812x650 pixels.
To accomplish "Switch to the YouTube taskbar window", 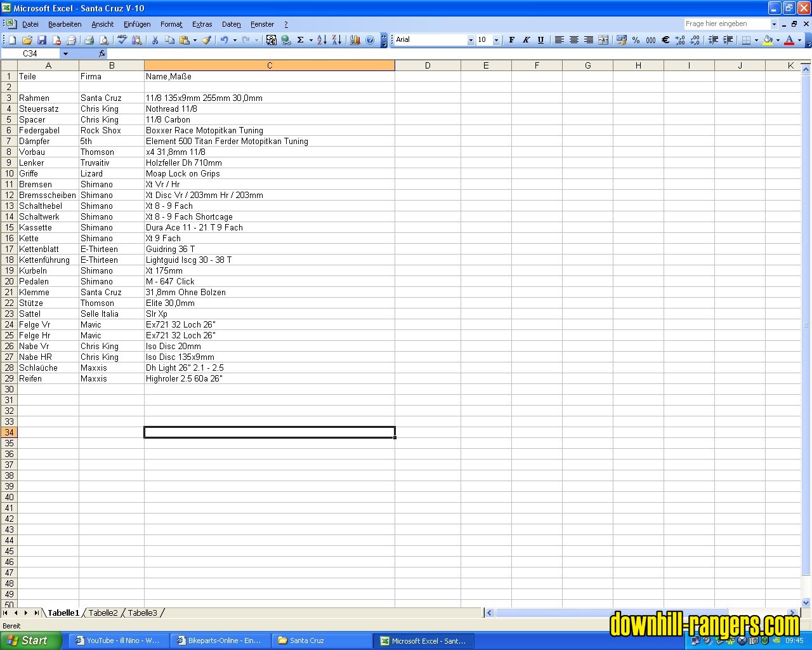I will click(118, 640).
